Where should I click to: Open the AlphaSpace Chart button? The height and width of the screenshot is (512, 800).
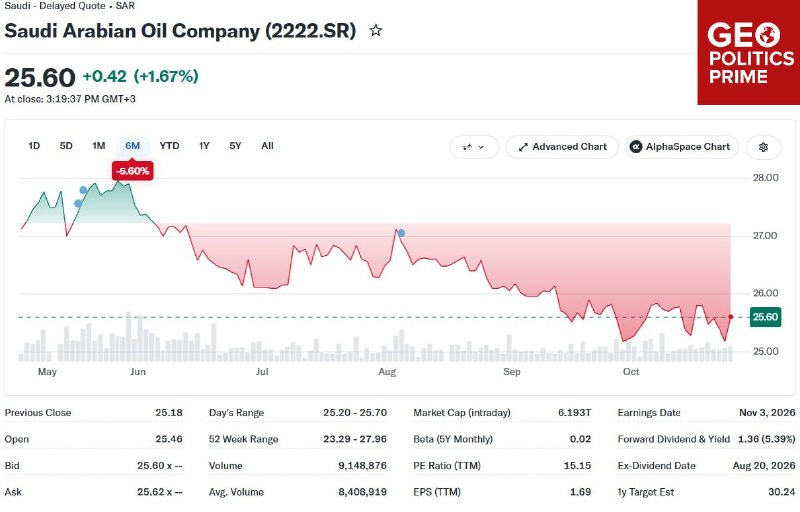pyautogui.click(x=682, y=147)
